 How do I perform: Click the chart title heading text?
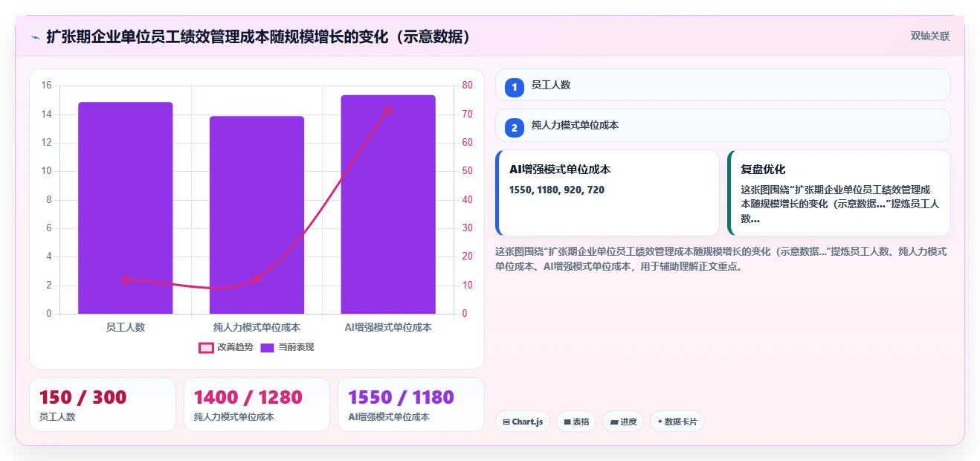click(x=259, y=36)
